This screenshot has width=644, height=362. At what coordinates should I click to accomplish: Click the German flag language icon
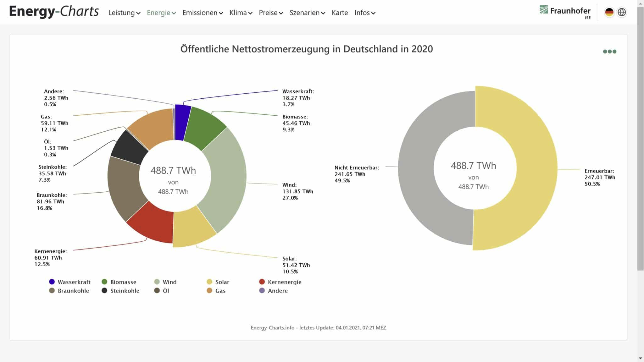click(x=609, y=12)
